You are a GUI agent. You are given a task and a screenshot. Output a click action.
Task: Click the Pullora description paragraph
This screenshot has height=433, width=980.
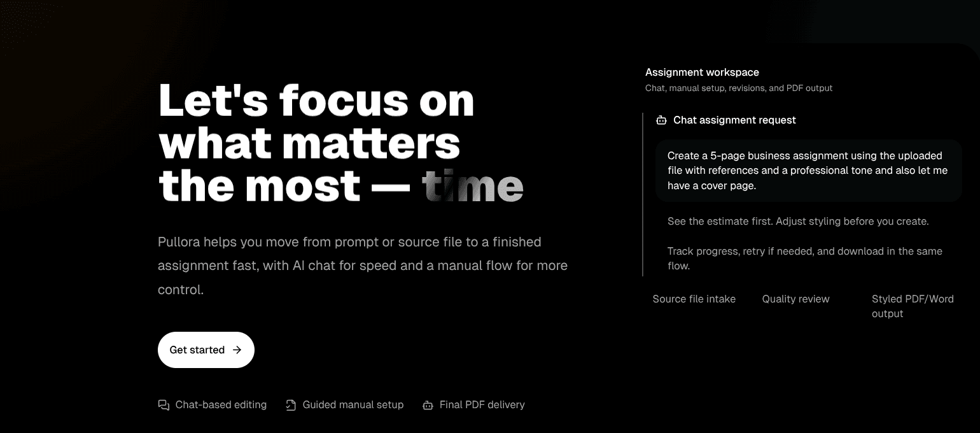[x=362, y=266]
